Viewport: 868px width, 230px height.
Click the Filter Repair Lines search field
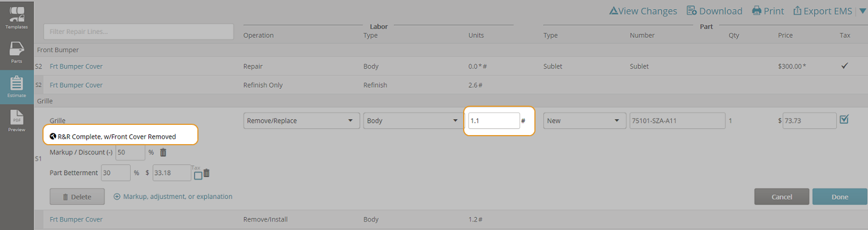pyautogui.click(x=139, y=32)
